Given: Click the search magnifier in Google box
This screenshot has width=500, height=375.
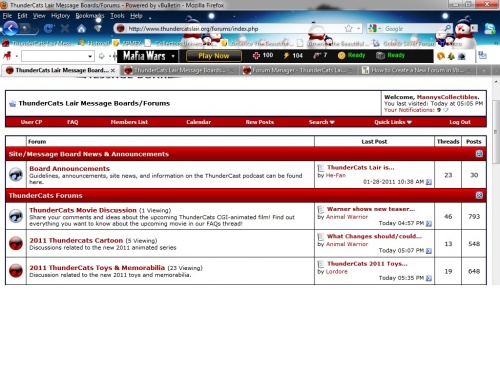Looking at the screenshot, I should (x=447, y=28).
